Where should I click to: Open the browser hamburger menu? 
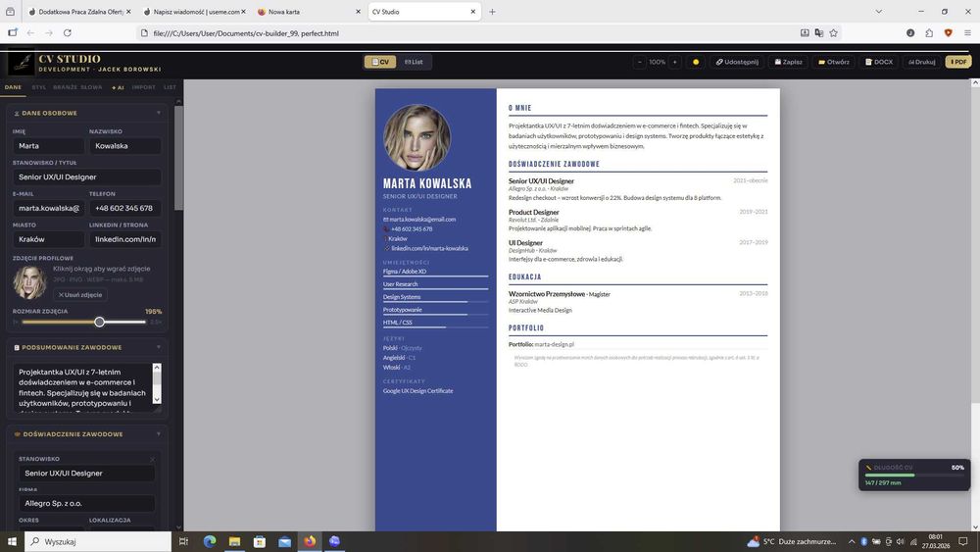(x=967, y=33)
